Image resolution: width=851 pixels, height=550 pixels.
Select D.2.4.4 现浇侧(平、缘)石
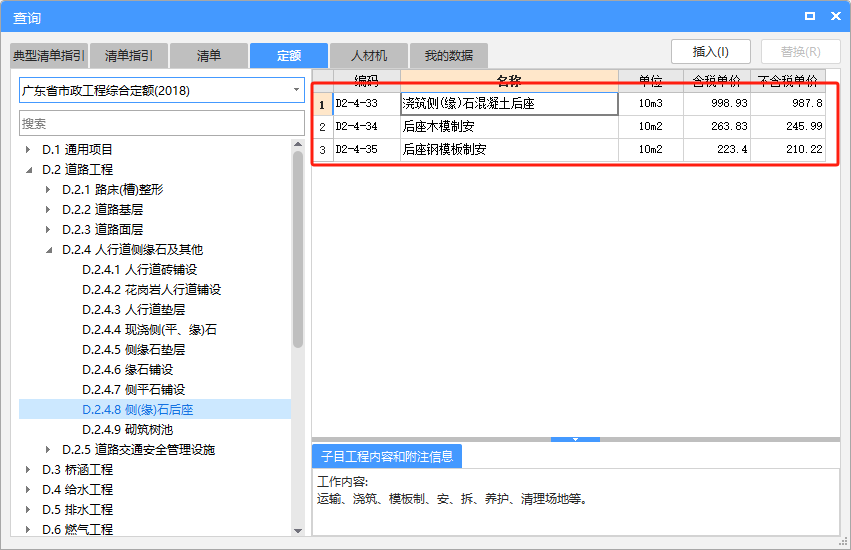point(149,330)
